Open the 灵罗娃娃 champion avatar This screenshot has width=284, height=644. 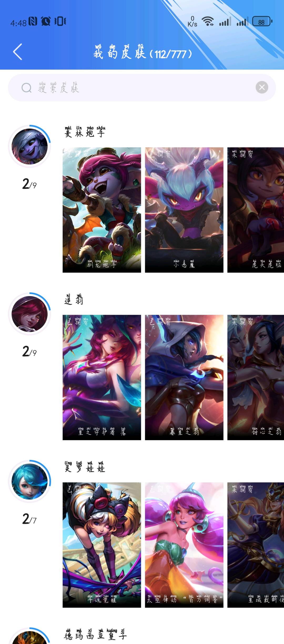tap(30, 481)
